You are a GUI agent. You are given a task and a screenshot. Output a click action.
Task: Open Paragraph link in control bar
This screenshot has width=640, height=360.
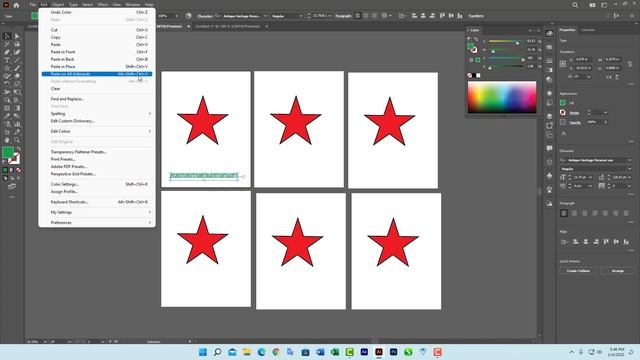[x=343, y=16]
